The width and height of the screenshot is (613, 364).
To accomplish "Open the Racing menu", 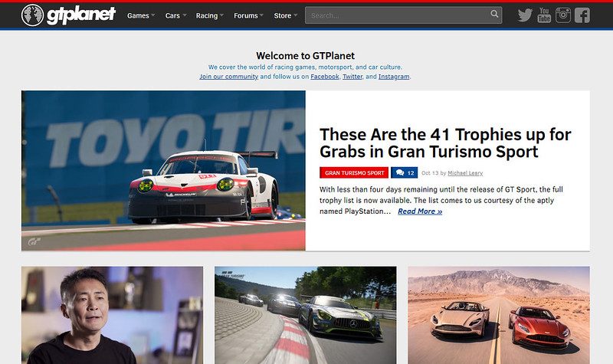I will click(x=207, y=15).
